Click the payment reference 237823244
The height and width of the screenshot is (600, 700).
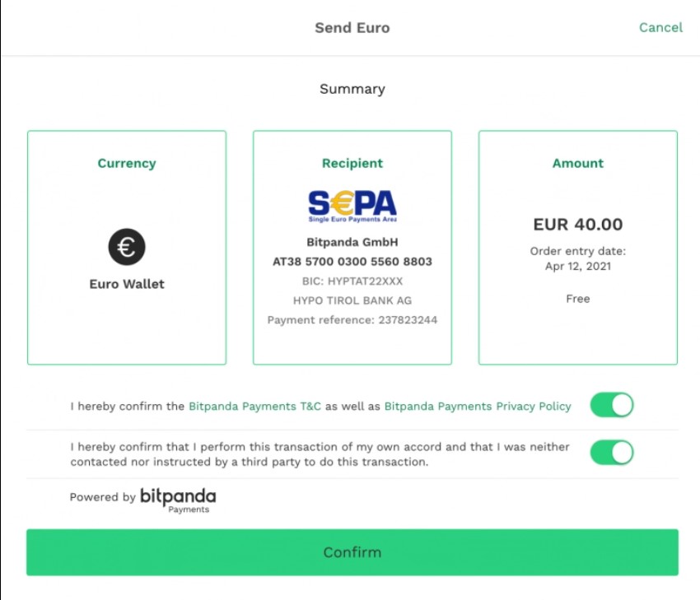tap(352, 319)
